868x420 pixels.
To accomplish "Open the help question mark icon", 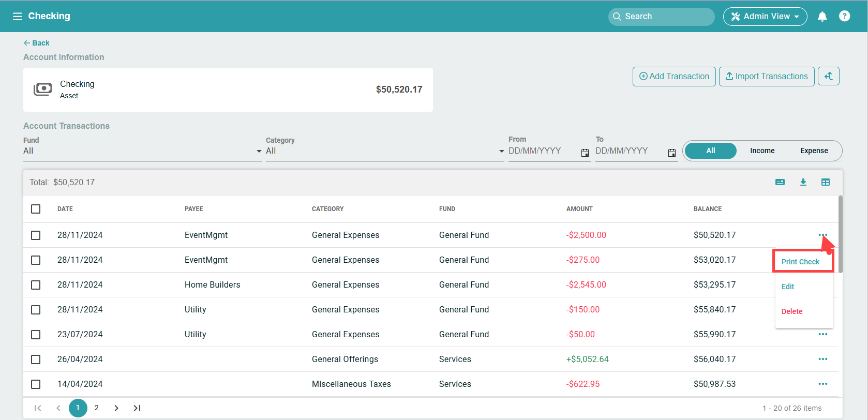I will pos(844,17).
